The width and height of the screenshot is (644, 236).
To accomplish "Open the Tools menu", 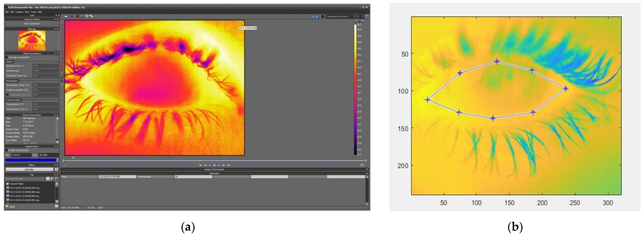I will [x=33, y=12].
